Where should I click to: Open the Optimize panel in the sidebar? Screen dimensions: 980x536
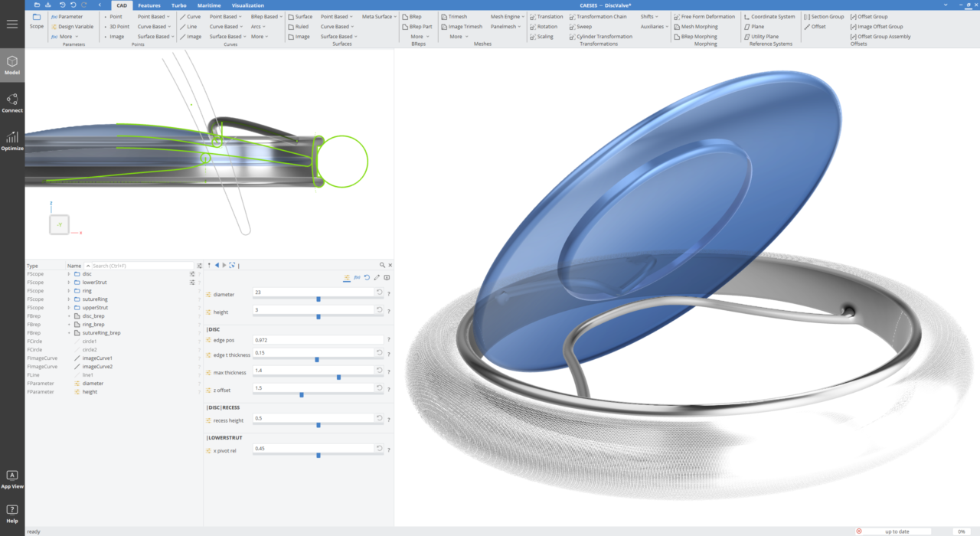(x=11, y=142)
